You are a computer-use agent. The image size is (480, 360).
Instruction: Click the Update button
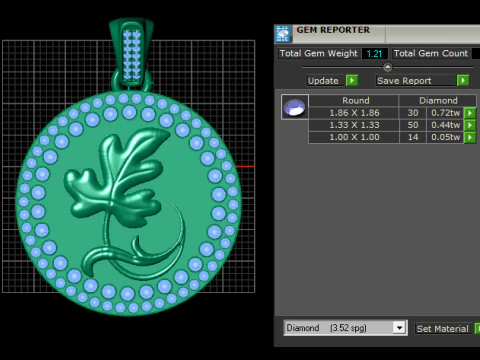[325, 81]
